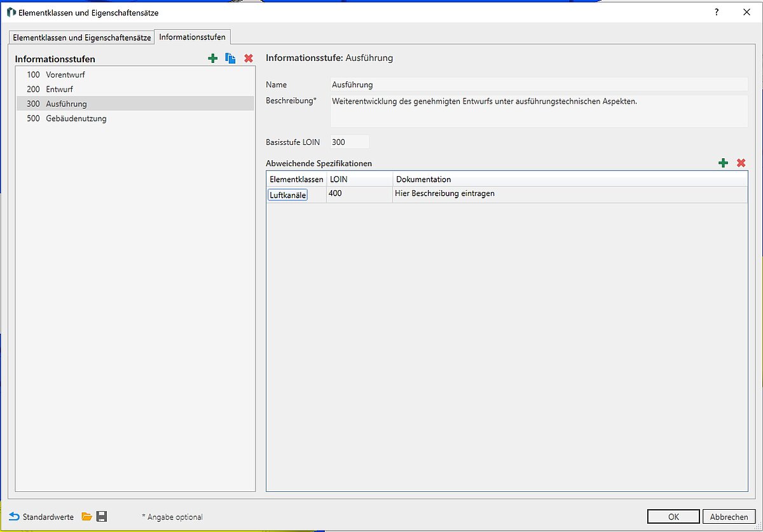Image resolution: width=763 pixels, height=532 pixels.
Task: Duplicate the selected Informationsstufe
Action: [230, 58]
